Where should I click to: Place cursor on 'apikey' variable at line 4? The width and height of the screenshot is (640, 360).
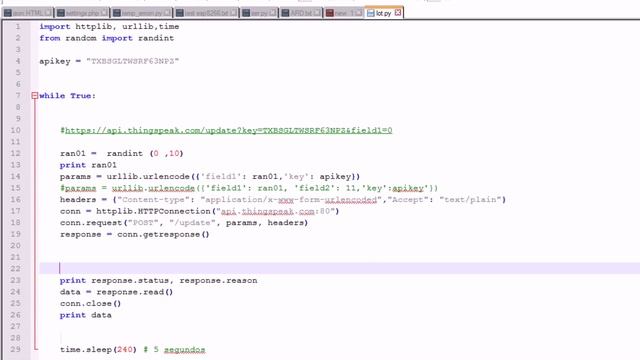point(55,61)
